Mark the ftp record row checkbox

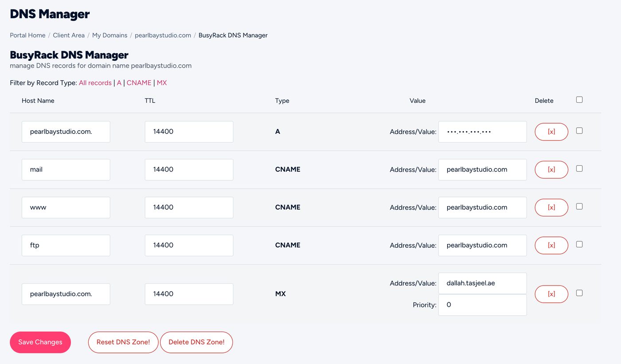579,244
